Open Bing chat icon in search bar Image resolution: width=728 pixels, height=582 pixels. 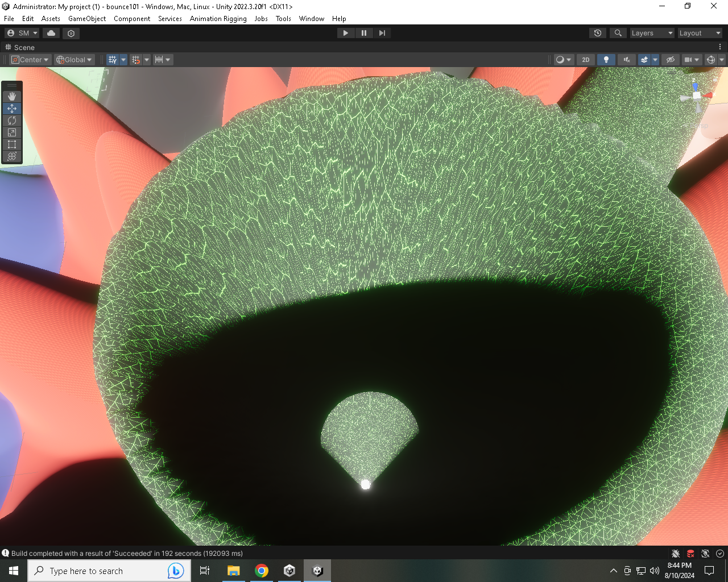(x=176, y=571)
